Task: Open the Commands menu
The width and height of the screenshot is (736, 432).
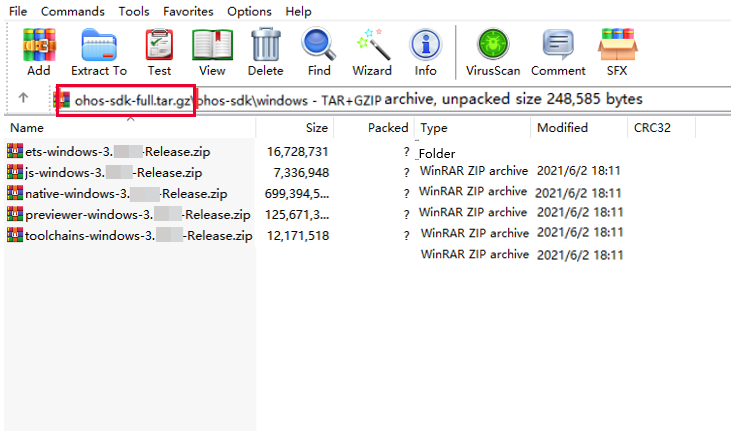Action: 72,11
